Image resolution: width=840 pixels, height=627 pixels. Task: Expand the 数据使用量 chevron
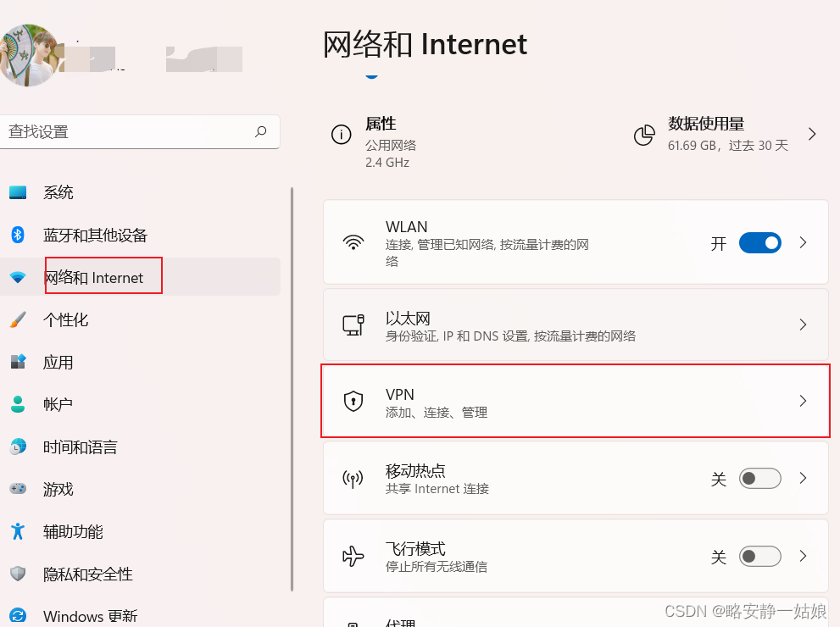812,134
